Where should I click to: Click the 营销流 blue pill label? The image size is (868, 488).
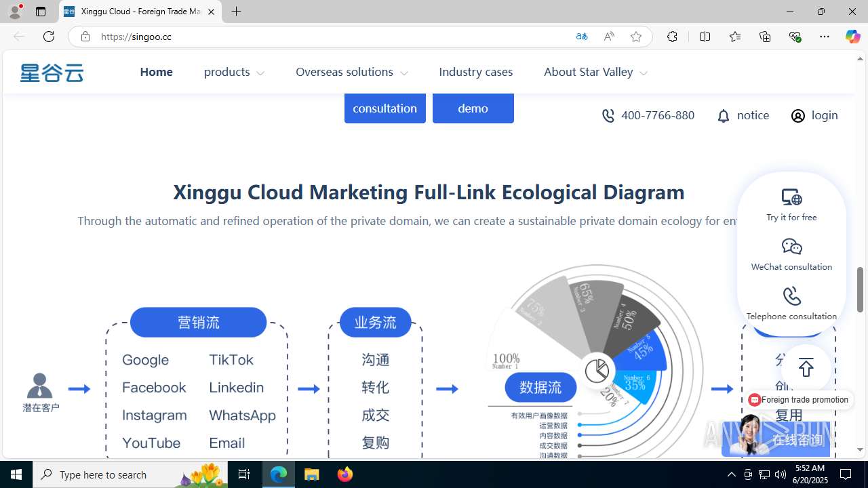(198, 322)
